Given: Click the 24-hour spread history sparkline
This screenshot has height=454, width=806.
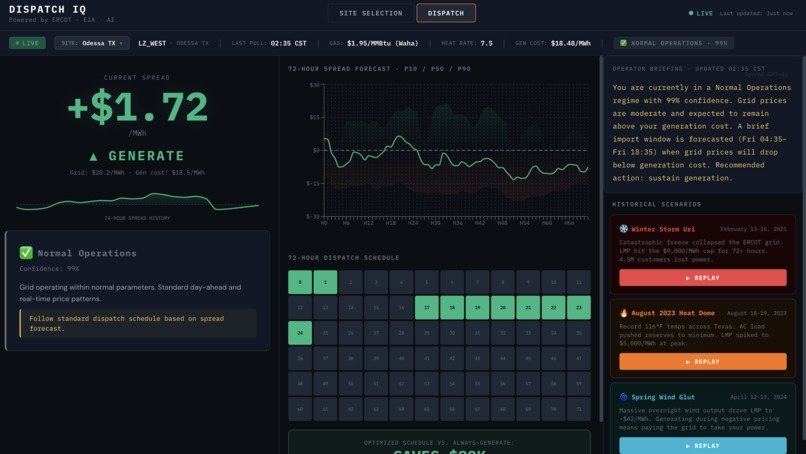Looking at the screenshot, I should point(137,202).
